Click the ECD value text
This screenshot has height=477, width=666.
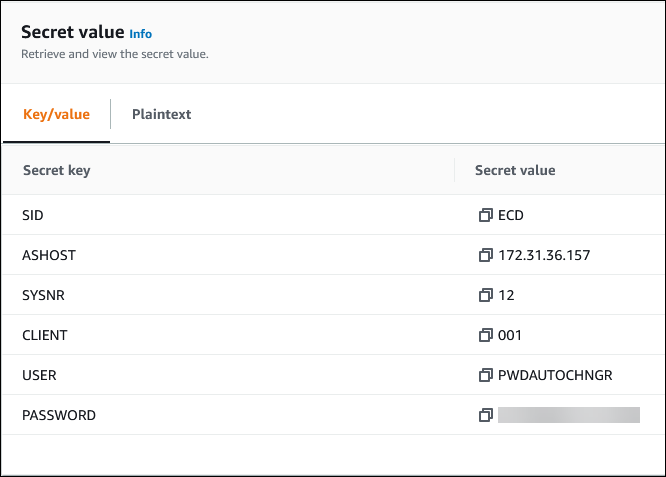(511, 215)
